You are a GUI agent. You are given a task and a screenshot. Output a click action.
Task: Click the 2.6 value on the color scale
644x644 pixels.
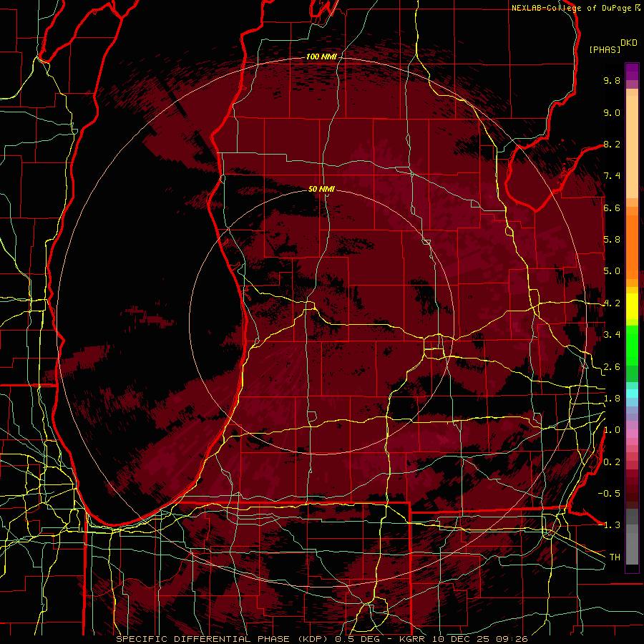tap(612, 367)
